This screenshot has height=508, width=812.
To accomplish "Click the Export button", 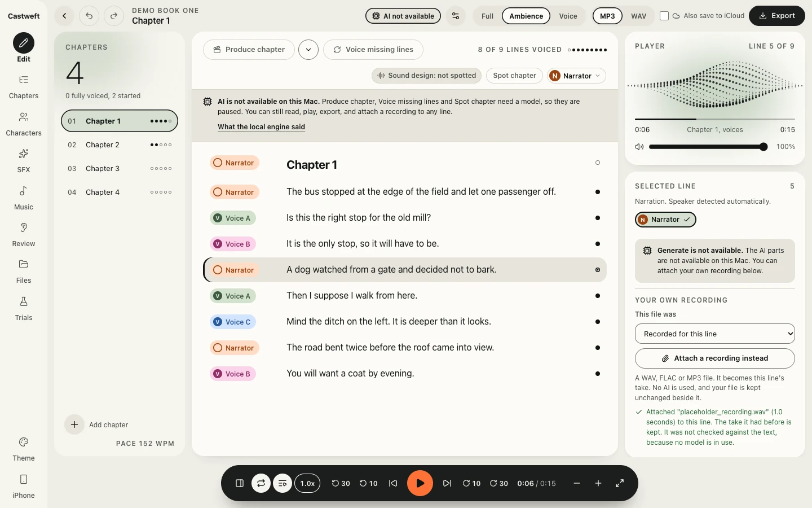I will 776,16.
